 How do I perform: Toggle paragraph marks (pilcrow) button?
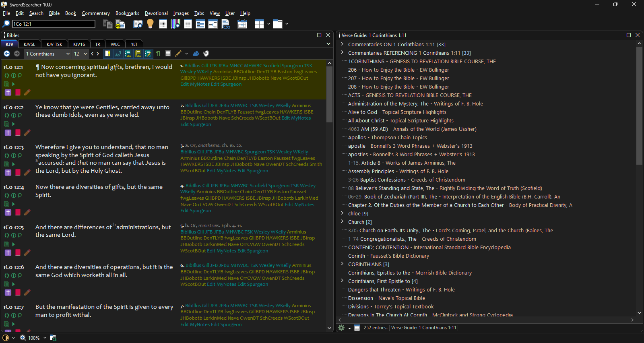[x=158, y=54]
